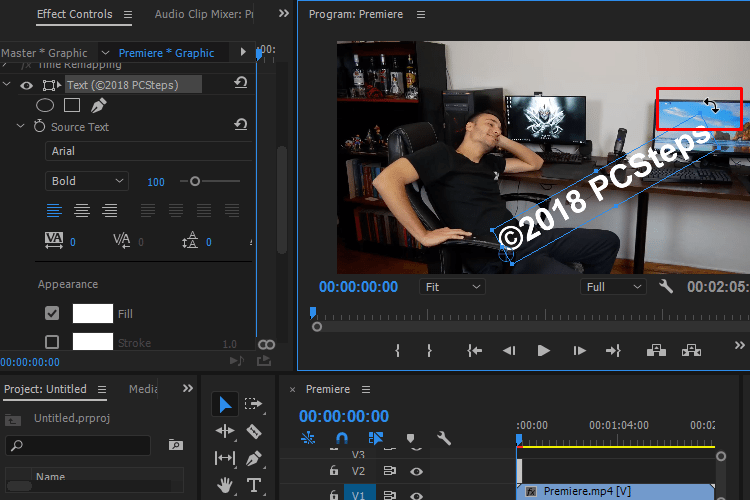This screenshot has width=750, height=500.
Task: Click the font size value 100
Action: (x=156, y=182)
